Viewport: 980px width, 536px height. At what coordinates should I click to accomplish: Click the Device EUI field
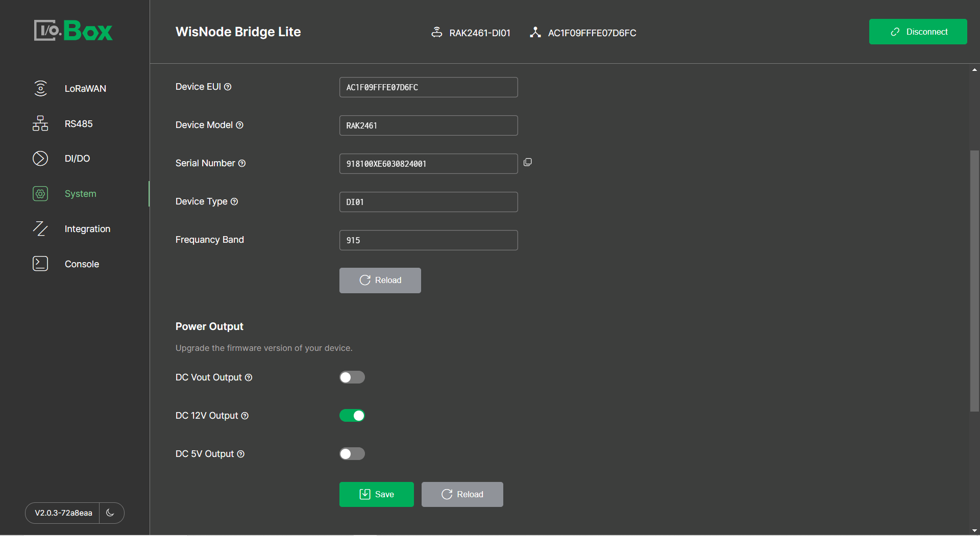pyautogui.click(x=429, y=87)
